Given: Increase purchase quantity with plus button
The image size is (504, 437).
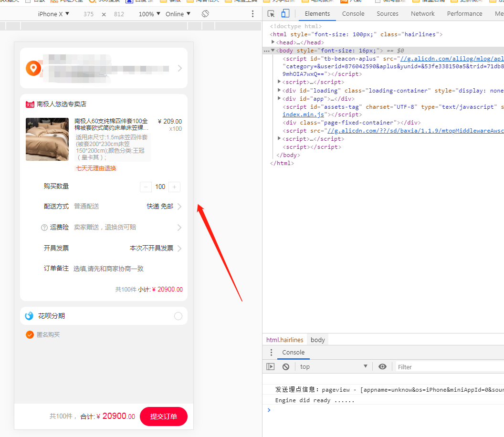Looking at the screenshot, I should click(x=175, y=187).
